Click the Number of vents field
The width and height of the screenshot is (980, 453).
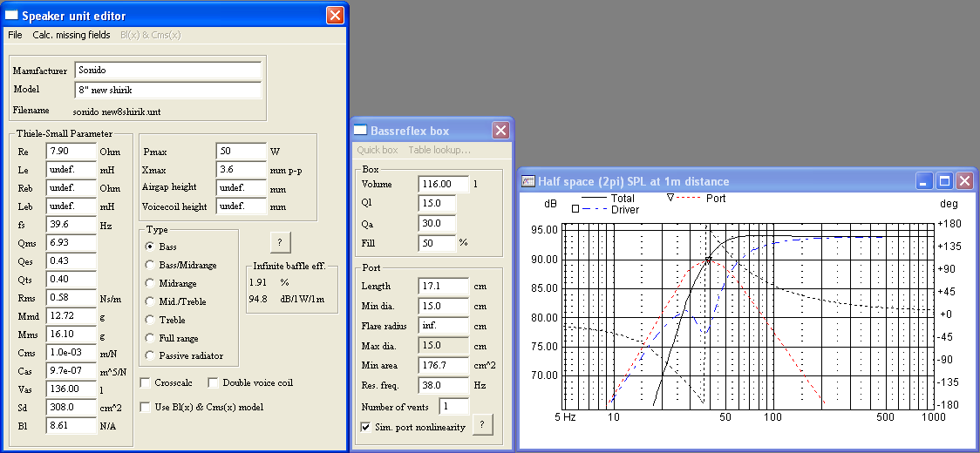pos(453,406)
